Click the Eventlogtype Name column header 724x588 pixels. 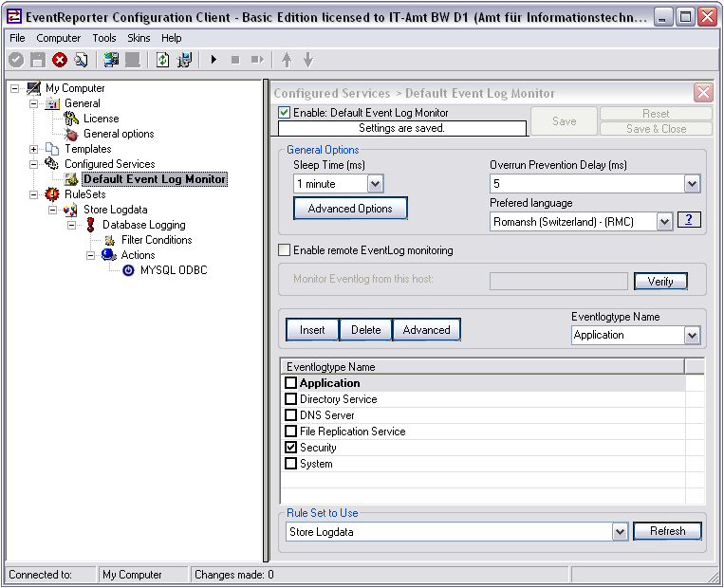click(483, 366)
